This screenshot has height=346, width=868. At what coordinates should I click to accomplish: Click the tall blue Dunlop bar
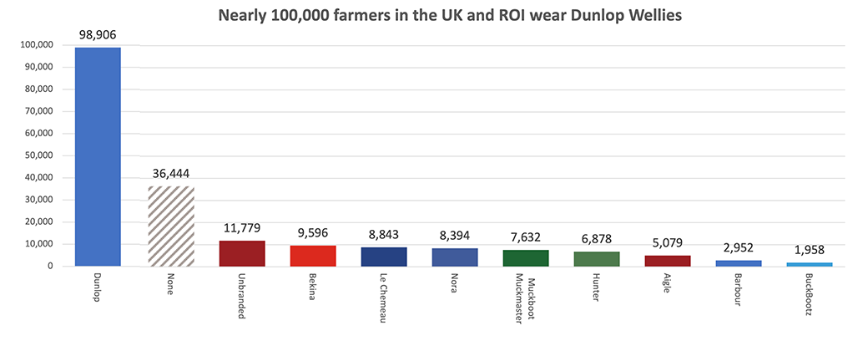(x=98, y=157)
